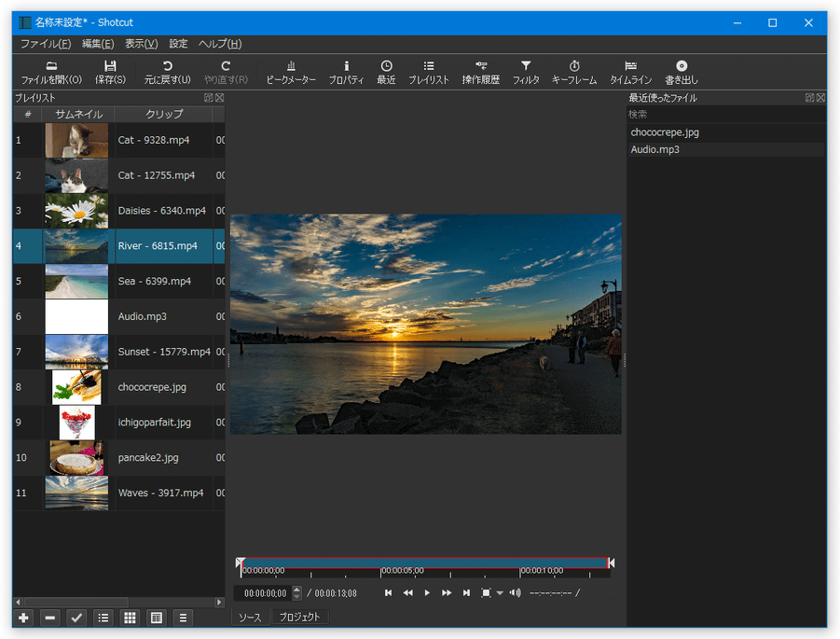Open the キーフレーム keyframes panel

pyautogui.click(x=574, y=73)
